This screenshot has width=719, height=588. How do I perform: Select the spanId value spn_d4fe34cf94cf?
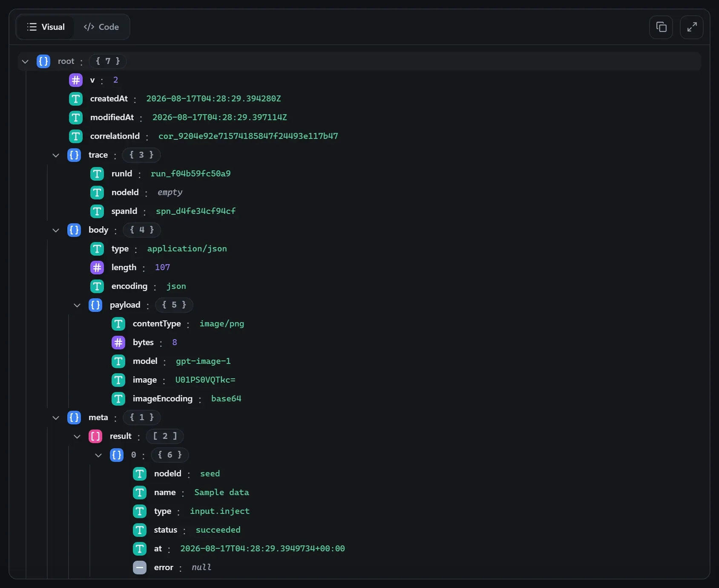[196, 211]
